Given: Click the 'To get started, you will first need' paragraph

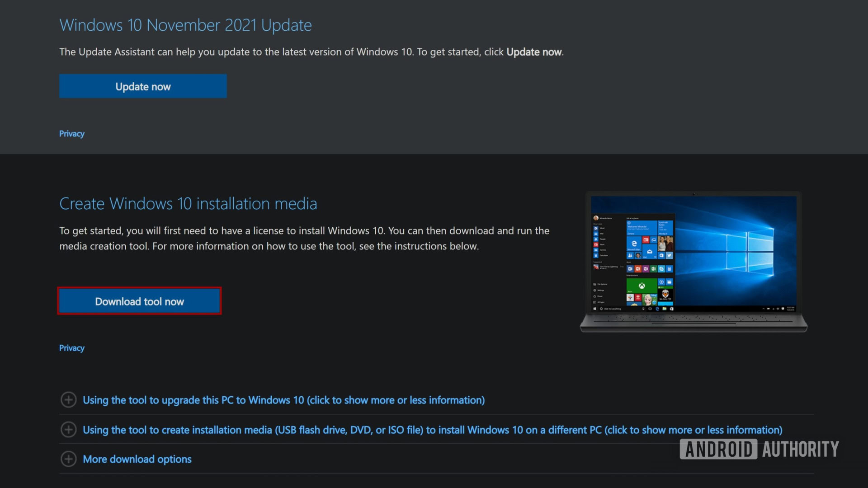Looking at the screenshot, I should tap(304, 238).
